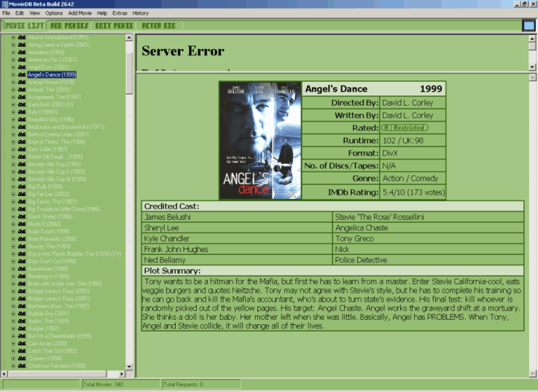The image size is (538, 392).
Task: Click the movie icon beside Big Fat Liar (2002)
Action: click(22, 194)
